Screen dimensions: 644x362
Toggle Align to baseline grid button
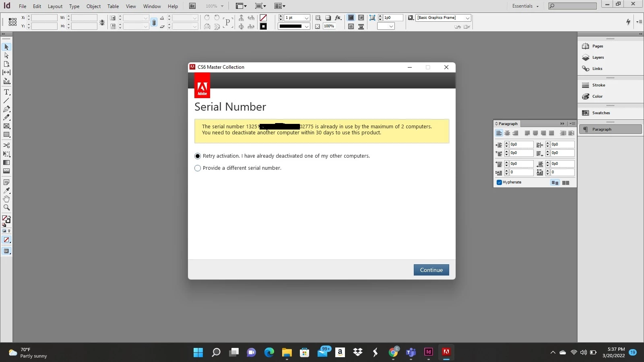tap(566, 183)
